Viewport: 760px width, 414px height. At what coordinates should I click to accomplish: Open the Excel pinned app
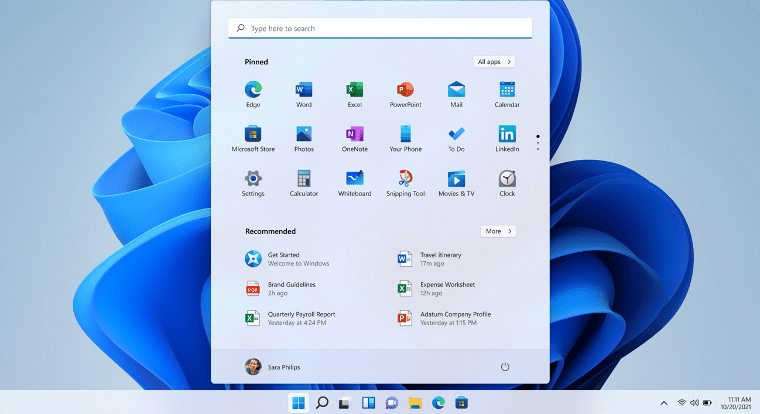point(355,91)
